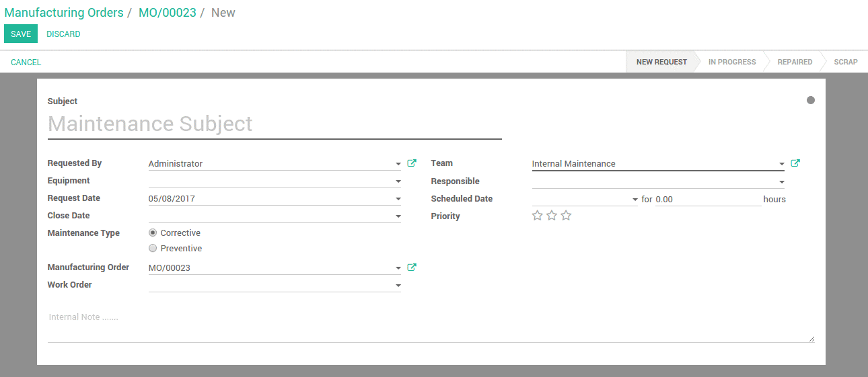The height and width of the screenshot is (377, 868).
Task: Go to MO/00023 breadcrumb
Action: click(168, 13)
